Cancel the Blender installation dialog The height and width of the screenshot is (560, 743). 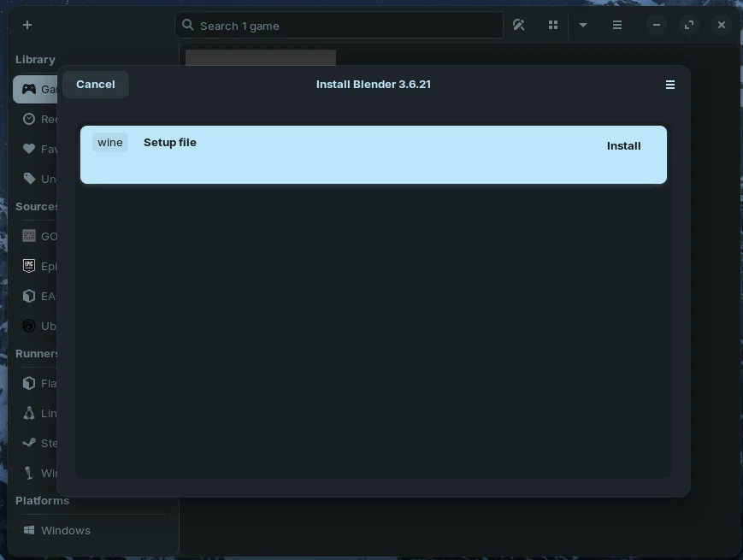coord(95,85)
